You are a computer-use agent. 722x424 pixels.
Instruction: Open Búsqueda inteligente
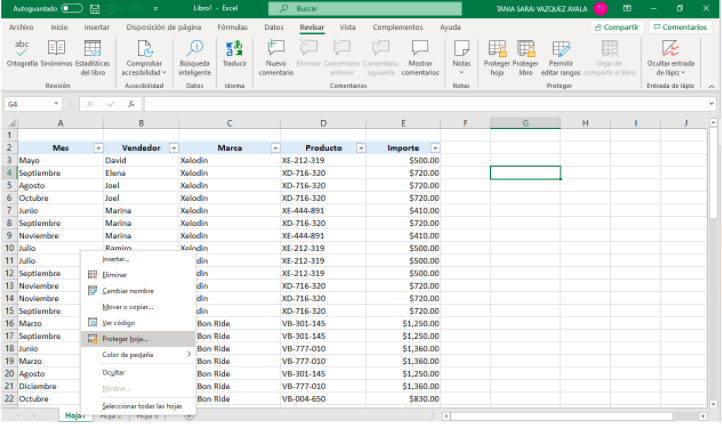click(x=195, y=58)
